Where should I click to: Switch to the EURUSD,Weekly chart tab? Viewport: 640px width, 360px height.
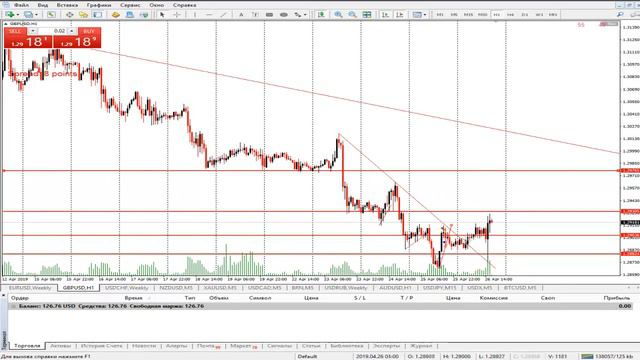tap(30, 288)
